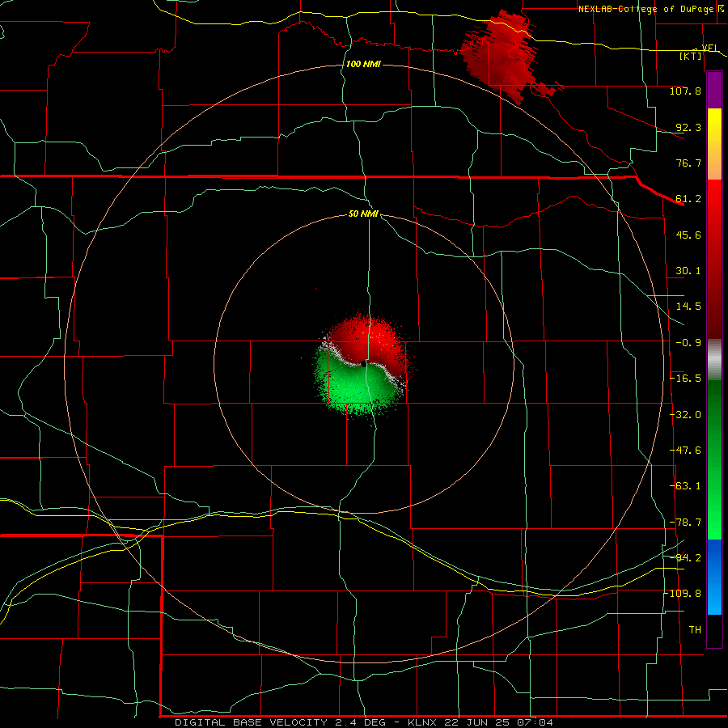
Task: Select the -16.5 scale value
Action: coord(685,379)
